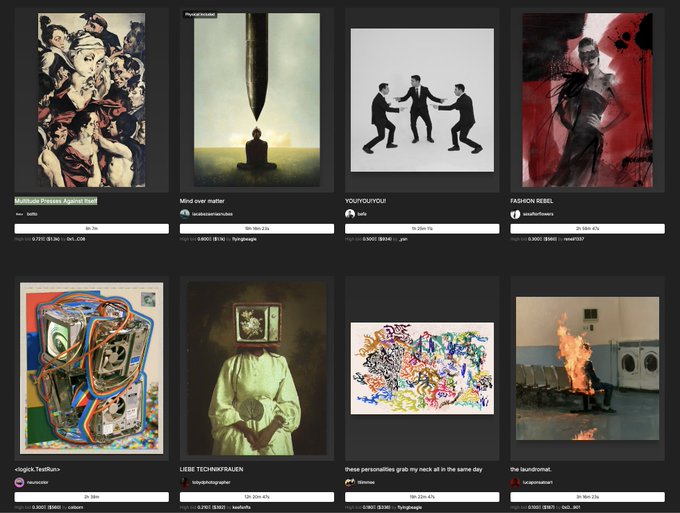
Task: Click the Physical Included badge on Mind over matter
Action: coord(200,14)
